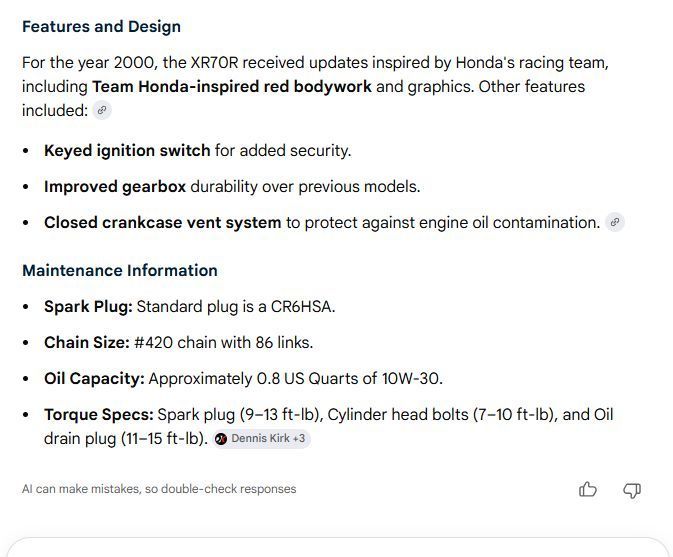The width and height of the screenshot is (673, 557).
Task: Mark the response with thumbs down
Action: 632,489
